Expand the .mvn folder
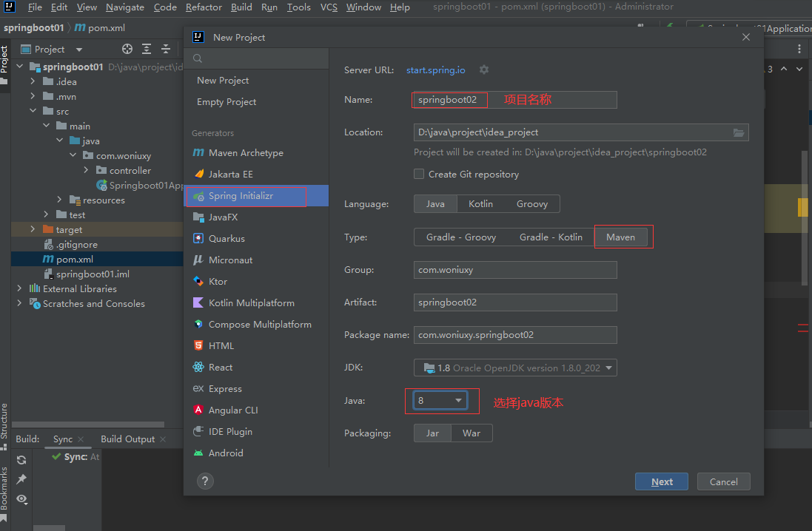This screenshot has height=531, width=812. pos(33,96)
